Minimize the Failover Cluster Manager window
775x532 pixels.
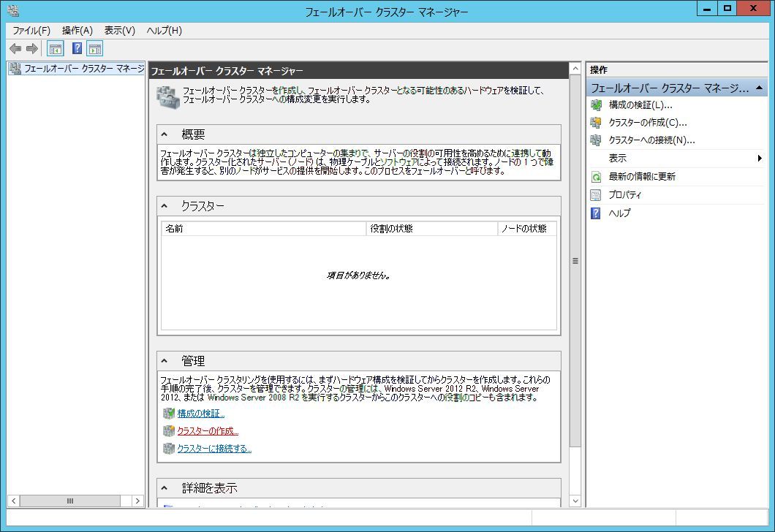(x=707, y=8)
